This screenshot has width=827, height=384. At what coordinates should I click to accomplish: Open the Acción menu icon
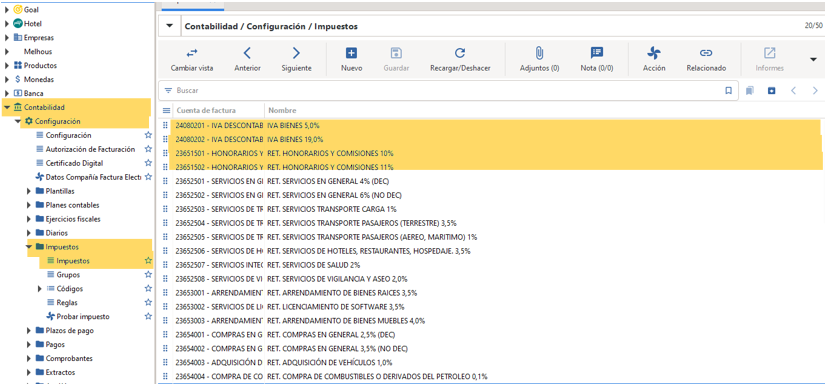[654, 53]
